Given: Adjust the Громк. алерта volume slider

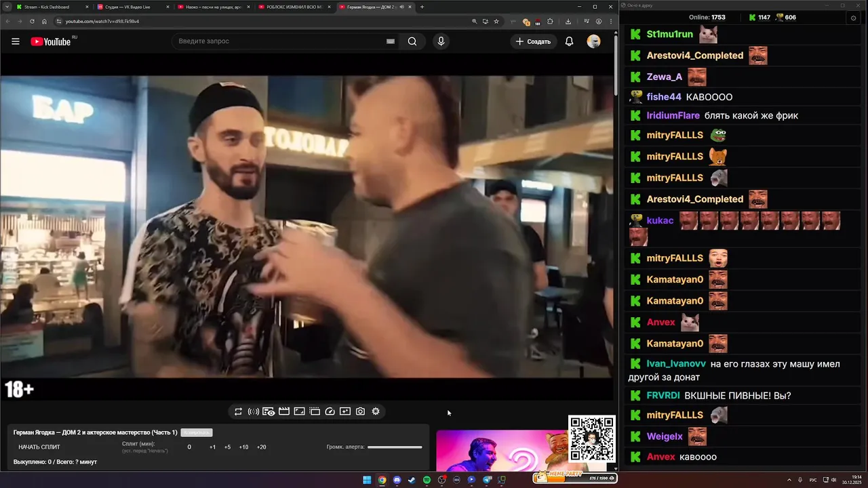Looking at the screenshot, I should [395, 447].
